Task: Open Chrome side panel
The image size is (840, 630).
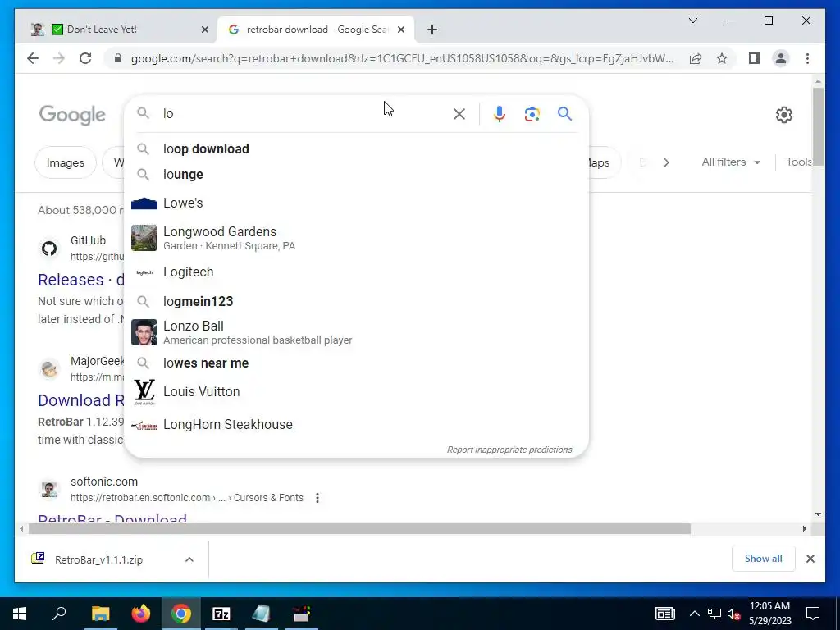Action: [755, 58]
